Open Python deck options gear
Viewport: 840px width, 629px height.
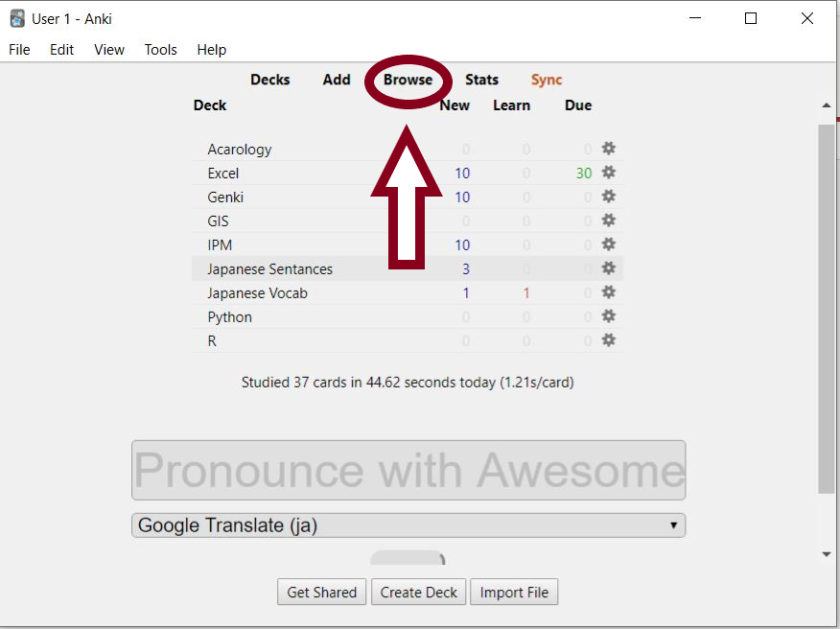tap(608, 316)
